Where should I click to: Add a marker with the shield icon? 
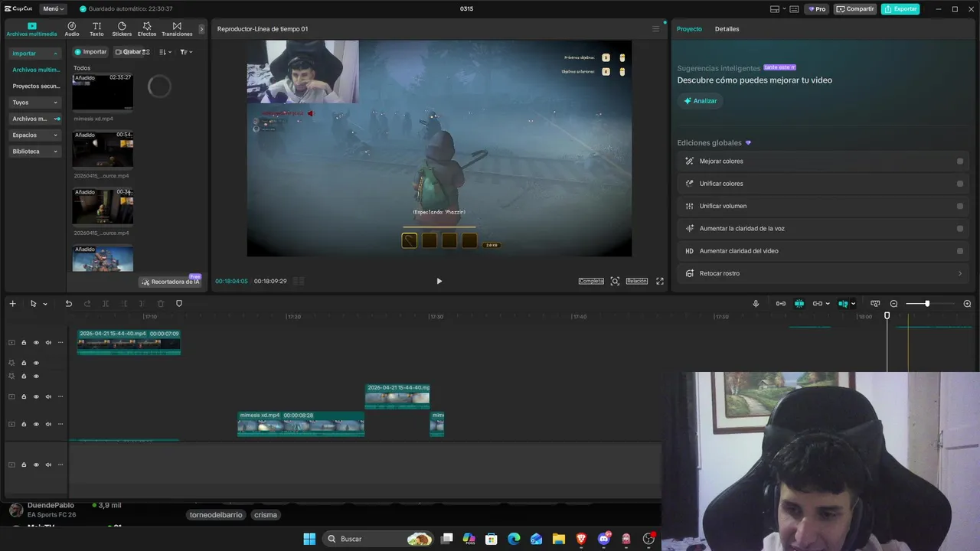[179, 304]
